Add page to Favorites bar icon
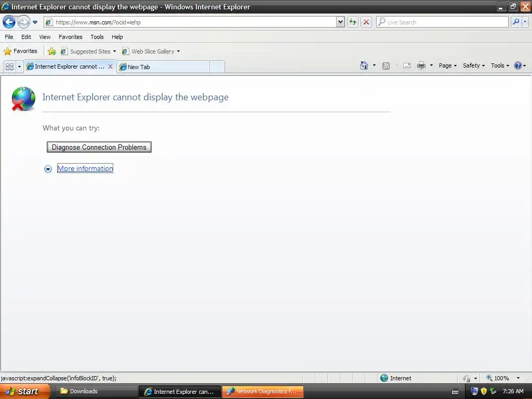 coord(52,51)
